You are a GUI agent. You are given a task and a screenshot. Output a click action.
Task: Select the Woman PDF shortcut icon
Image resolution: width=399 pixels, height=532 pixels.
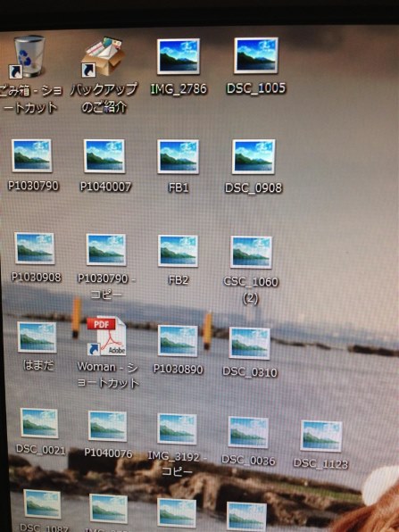[x=106, y=337]
